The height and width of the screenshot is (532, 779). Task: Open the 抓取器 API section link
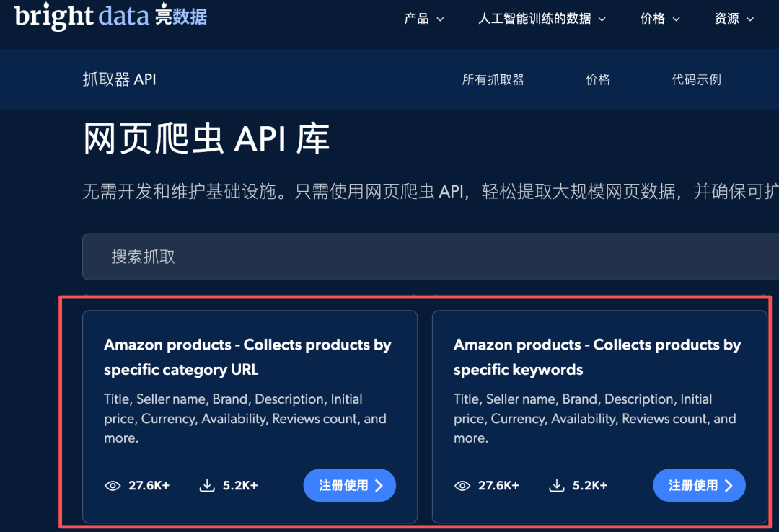119,79
